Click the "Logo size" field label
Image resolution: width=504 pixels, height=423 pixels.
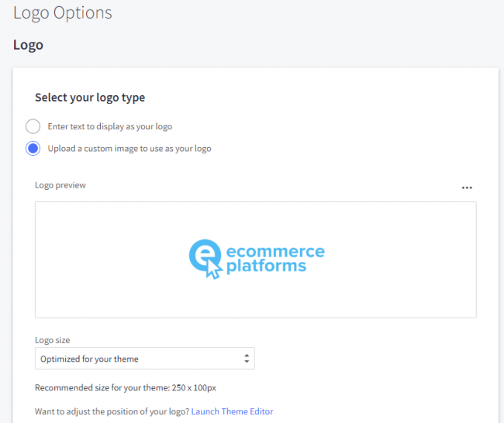coord(54,339)
